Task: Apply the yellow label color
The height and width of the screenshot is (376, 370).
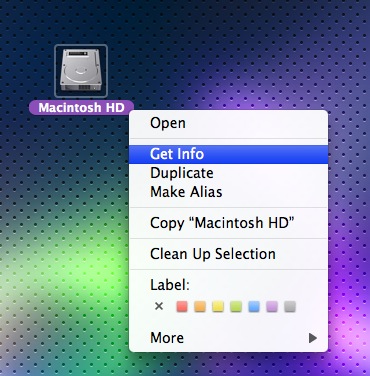Action: click(218, 306)
